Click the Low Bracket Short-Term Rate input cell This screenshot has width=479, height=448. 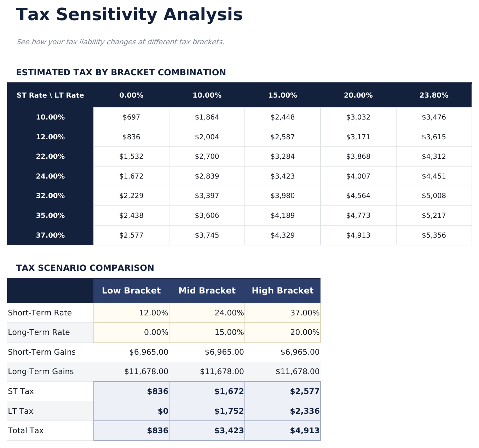click(131, 313)
